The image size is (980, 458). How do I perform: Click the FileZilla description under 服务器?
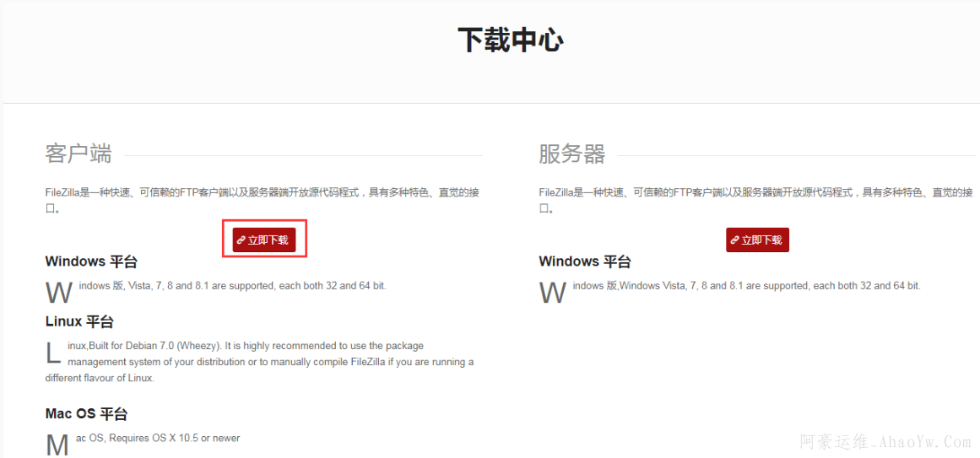coord(755,200)
